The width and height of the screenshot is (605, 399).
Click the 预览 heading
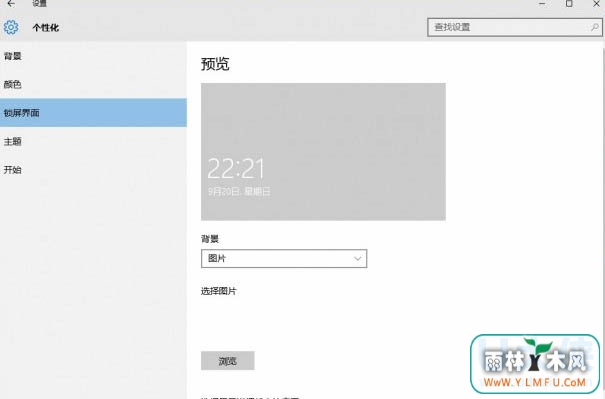[215, 64]
